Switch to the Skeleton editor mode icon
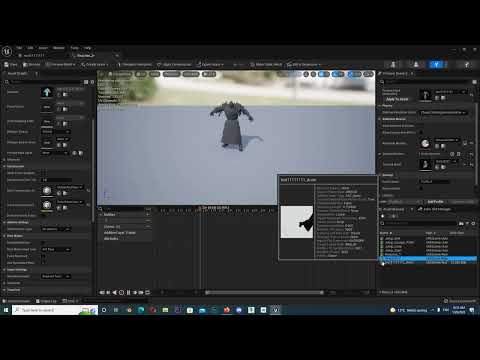The height and width of the screenshot is (360, 480). [393, 64]
